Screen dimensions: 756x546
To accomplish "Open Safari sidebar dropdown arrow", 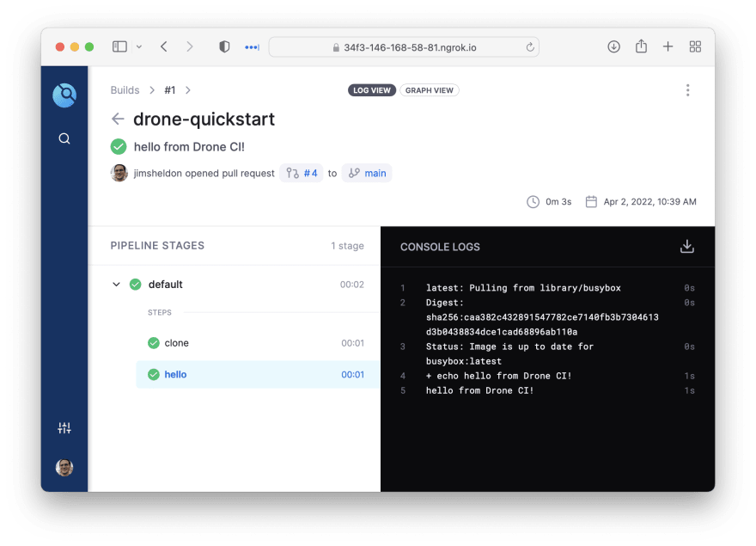I will pos(139,46).
